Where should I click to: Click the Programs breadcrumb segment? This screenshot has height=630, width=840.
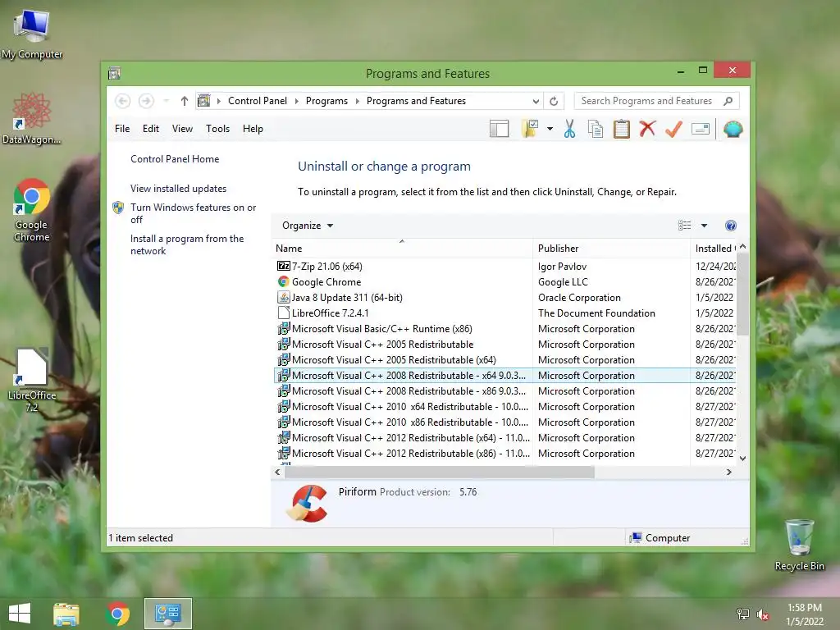coord(326,101)
